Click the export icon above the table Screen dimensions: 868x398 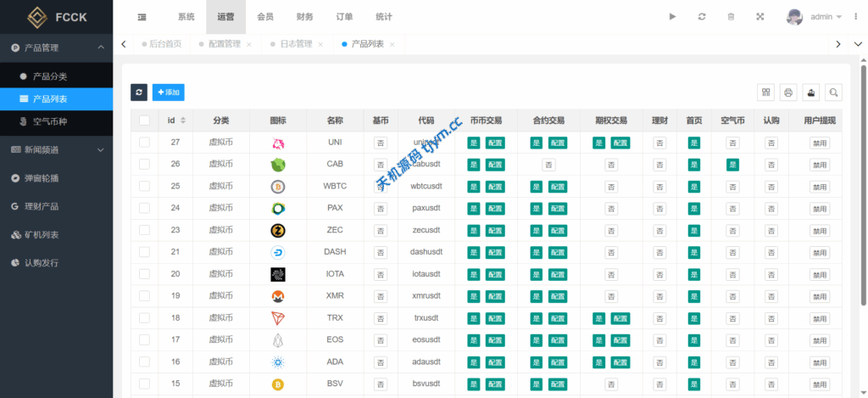(811, 92)
